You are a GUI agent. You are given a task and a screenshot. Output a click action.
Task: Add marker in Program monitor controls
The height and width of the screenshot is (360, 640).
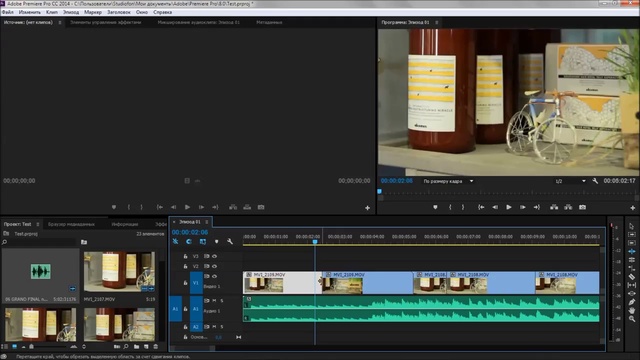pyautogui.click(x=436, y=207)
